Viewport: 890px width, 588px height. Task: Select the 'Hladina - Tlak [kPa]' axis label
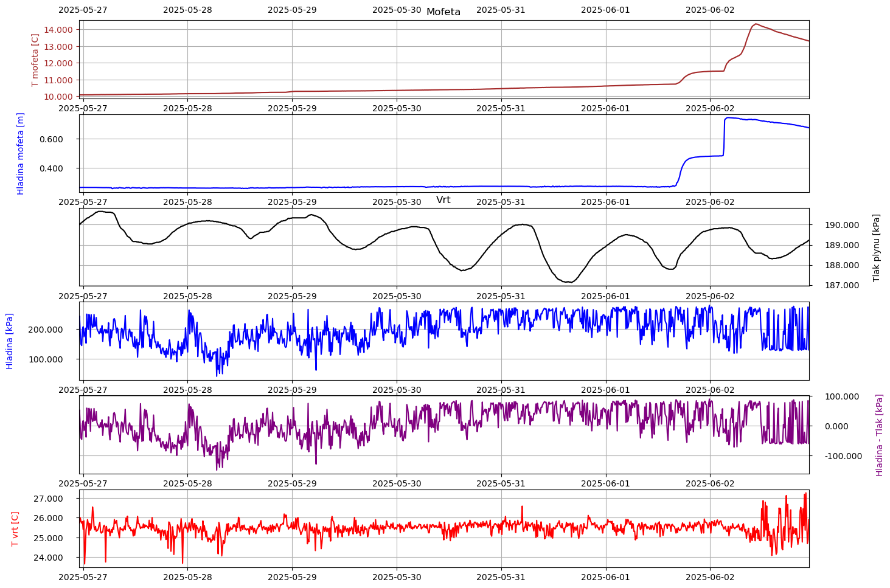click(879, 435)
